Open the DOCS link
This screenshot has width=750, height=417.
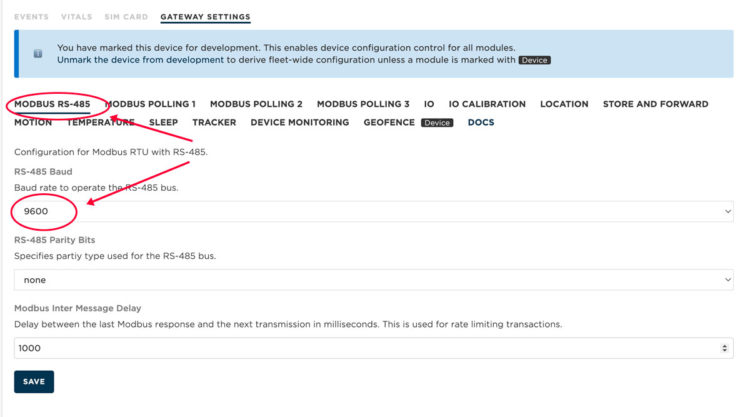coord(481,122)
